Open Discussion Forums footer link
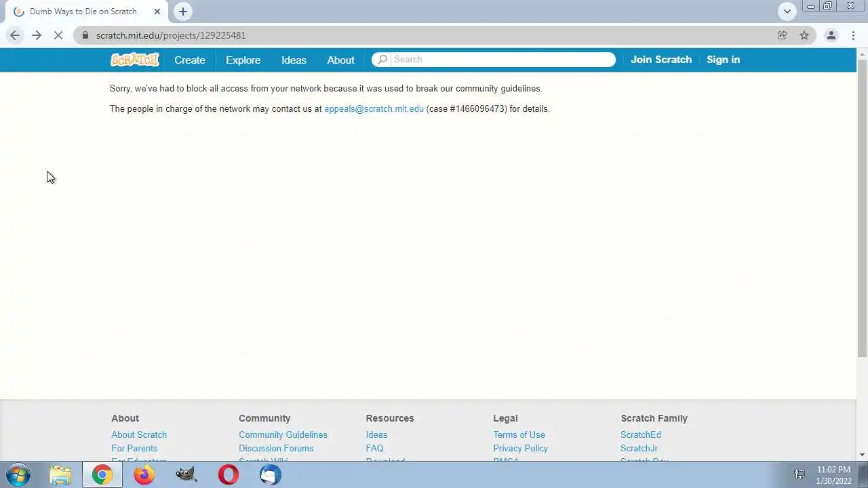The height and width of the screenshot is (488, 868). (x=276, y=448)
